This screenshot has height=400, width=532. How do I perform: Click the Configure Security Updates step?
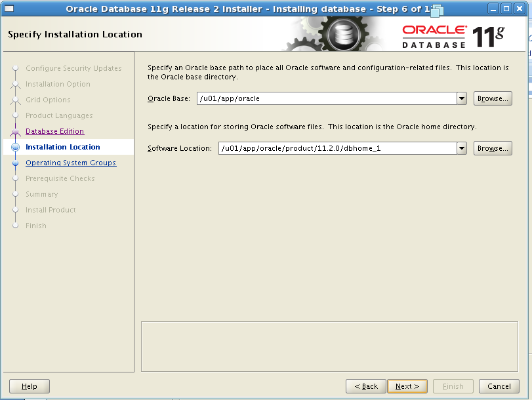pyautogui.click(x=73, y=68)
